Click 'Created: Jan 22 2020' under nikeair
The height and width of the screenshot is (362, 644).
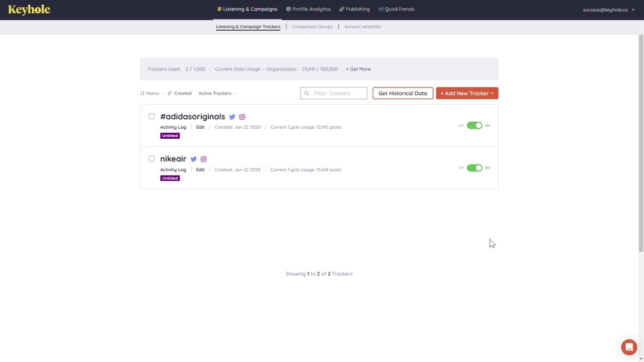237,170
